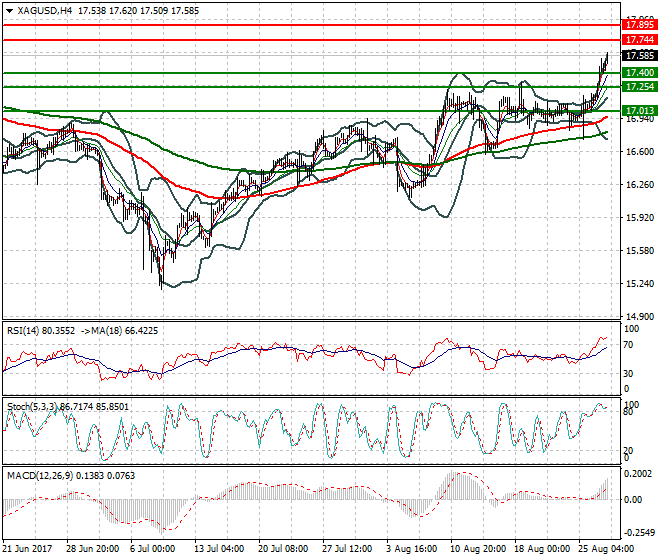Click the 10 Aug 20:00 time label

478,549
